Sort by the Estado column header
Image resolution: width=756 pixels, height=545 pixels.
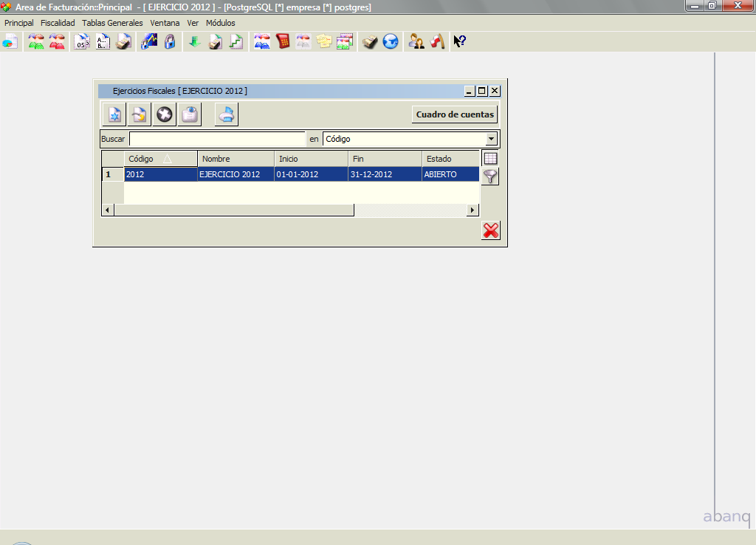[x=451, y=159]
